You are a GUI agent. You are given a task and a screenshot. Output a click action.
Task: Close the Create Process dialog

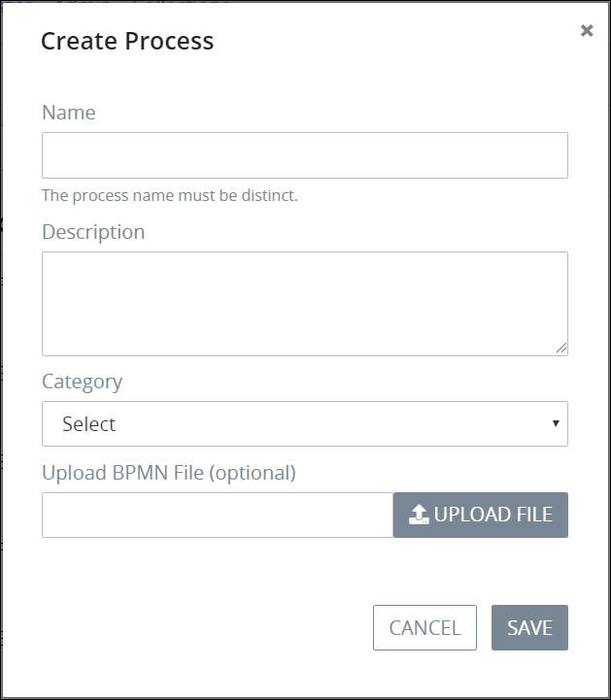click(x=587, y=31)
